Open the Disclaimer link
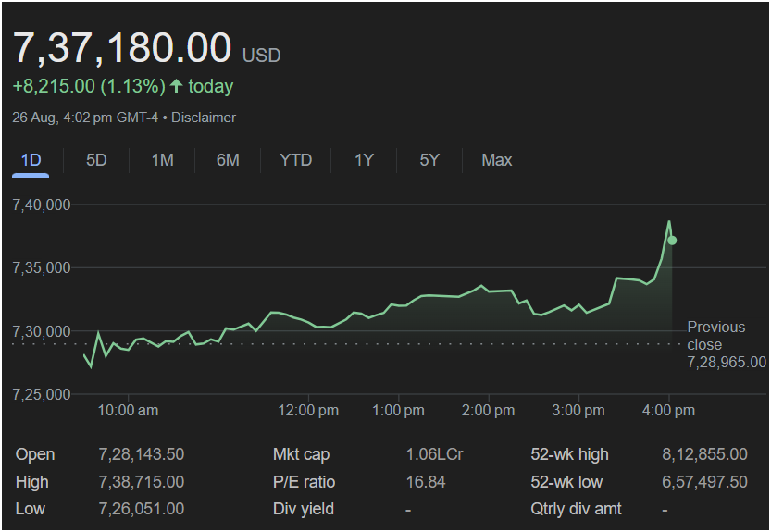 pyautogui.click(x=204, y=118)
